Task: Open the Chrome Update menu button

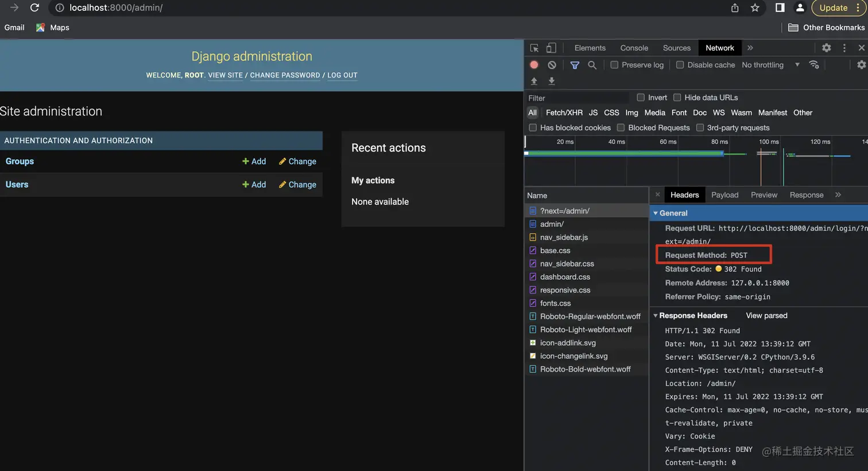Action: point(838,7)
